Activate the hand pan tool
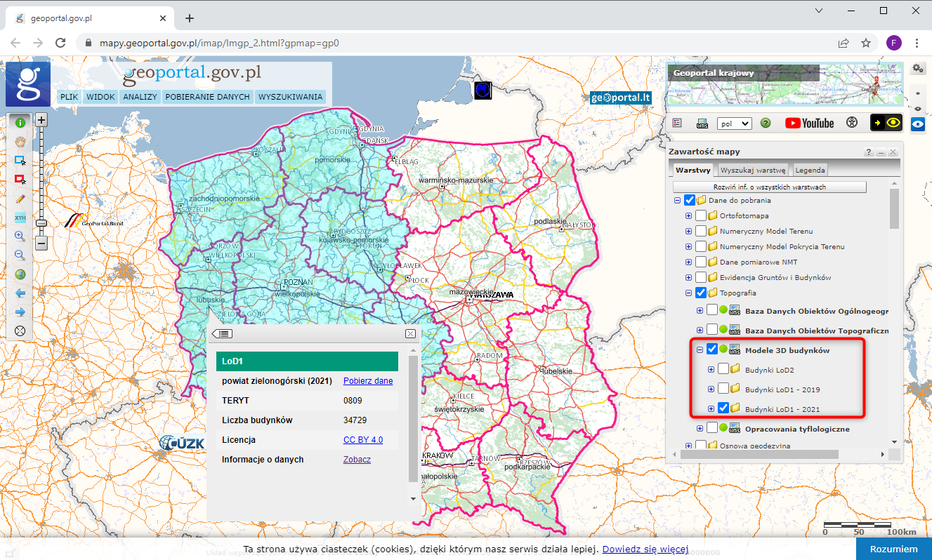932x560 pixels. point(20,141)
